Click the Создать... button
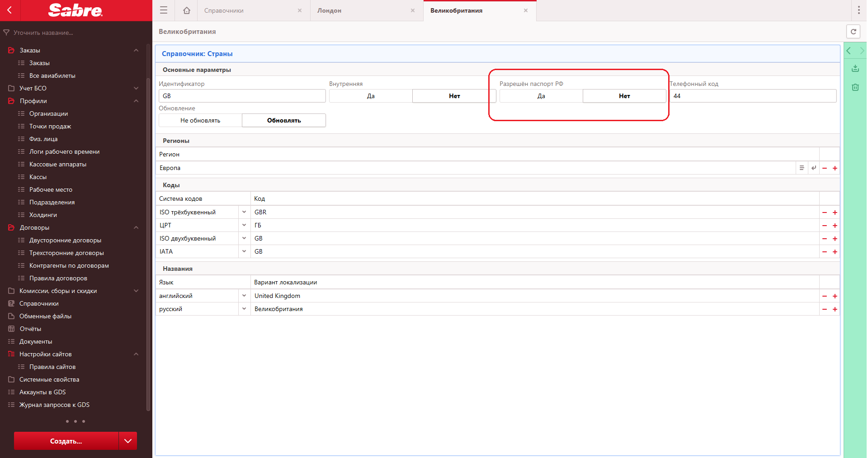The image size is (868, 458). [x=66, y=441]
